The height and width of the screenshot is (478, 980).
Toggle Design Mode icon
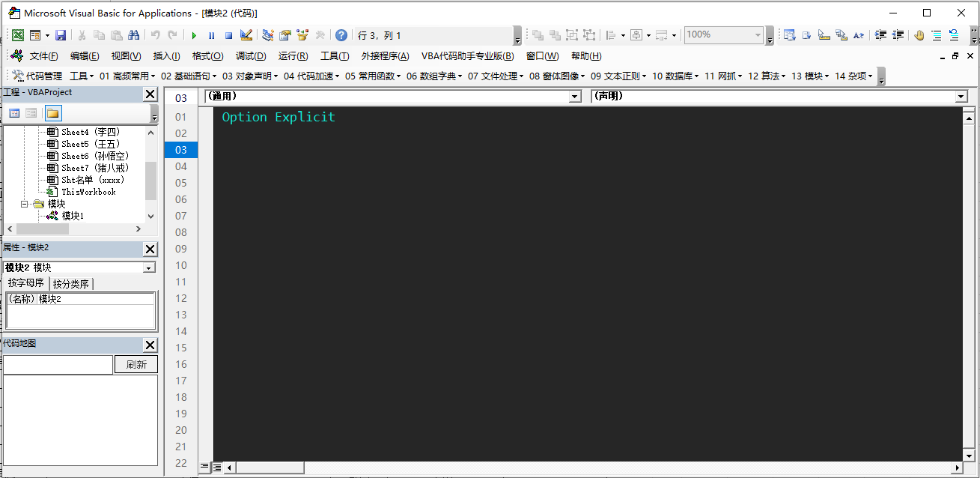point(246,35)
